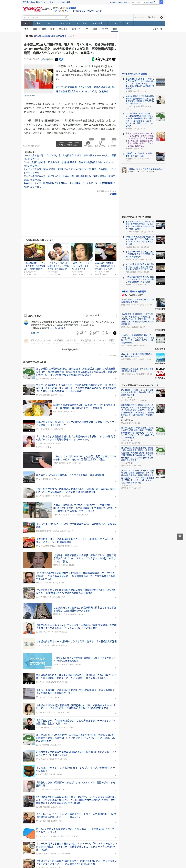Click the もっと見る(80件) comments button
This screenshot has width=186, height=868.
click(70, 349)
